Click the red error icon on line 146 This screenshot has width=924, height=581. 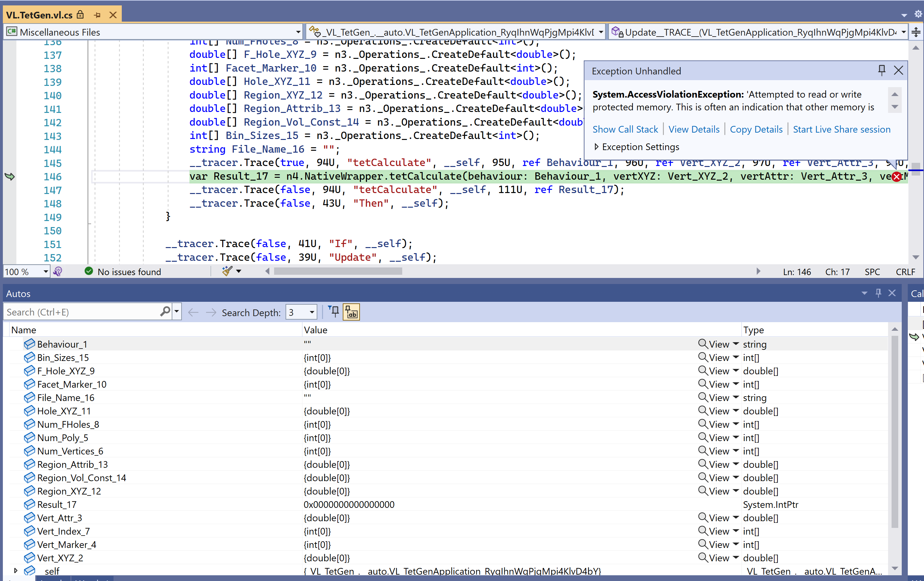(x=896, y=177)
